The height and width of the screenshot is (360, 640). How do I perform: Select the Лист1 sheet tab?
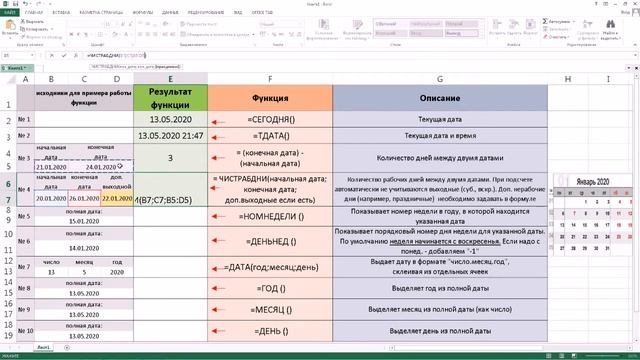(43, 347)
